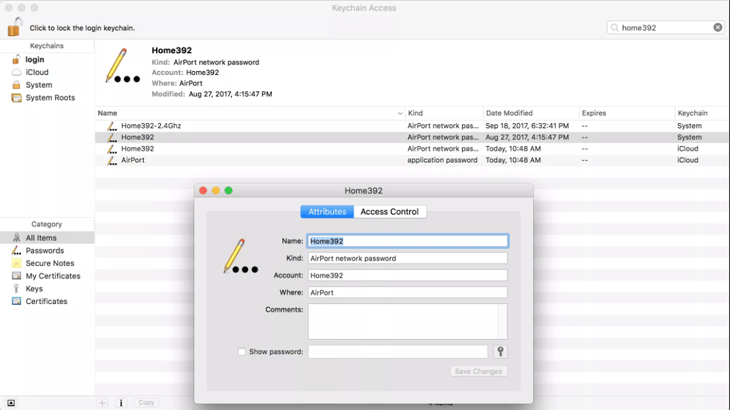Sort list using the Name column arrow
This screenshot has height=410, width=730.
(x=400, y=114)
